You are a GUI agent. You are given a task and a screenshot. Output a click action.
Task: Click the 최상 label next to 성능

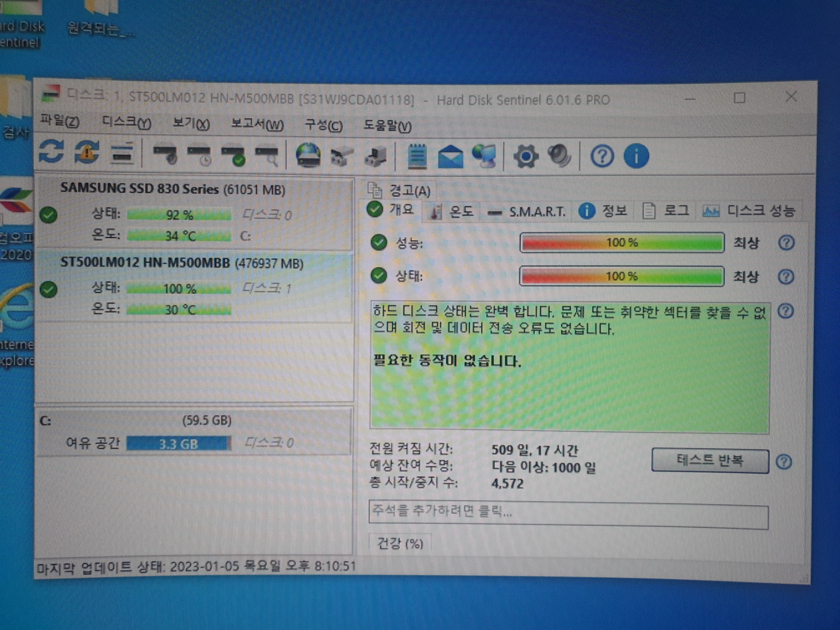[x=746, y=242]
